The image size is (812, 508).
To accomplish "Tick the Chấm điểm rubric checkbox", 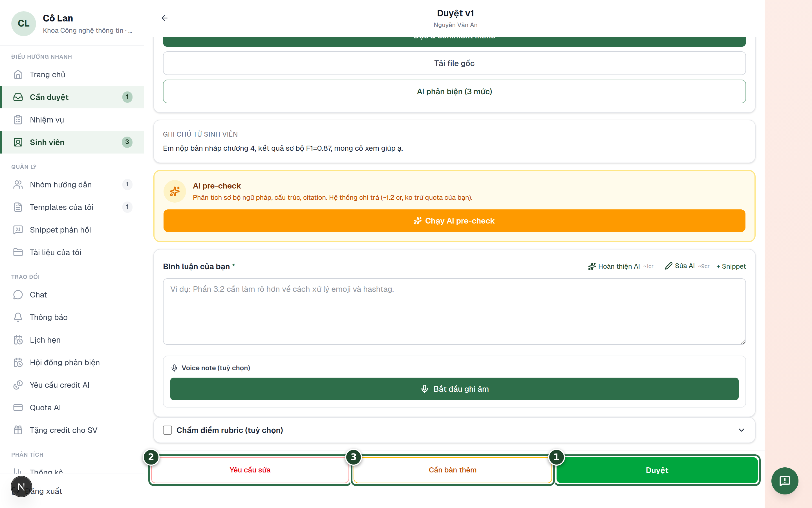I will point(167,430).
